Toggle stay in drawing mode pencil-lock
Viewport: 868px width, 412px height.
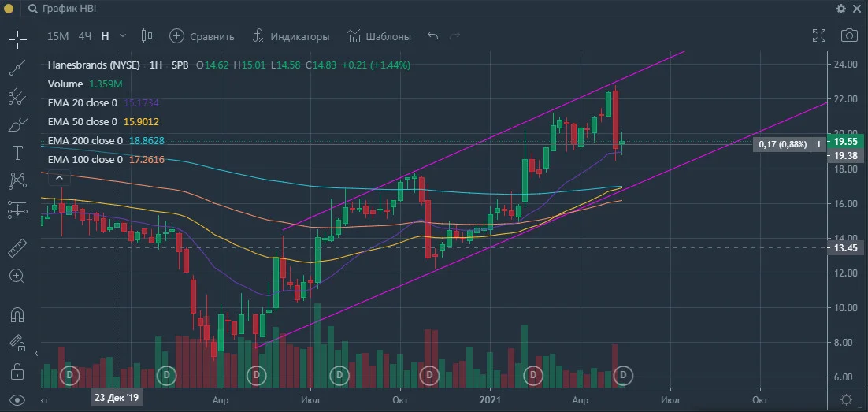tap(17, 343)
